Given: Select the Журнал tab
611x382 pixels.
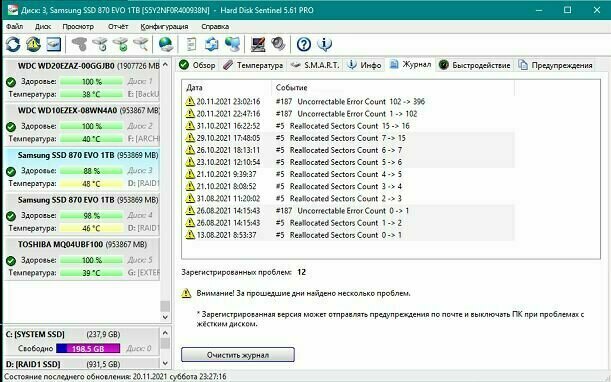Looking at the screenshot, I should [x=410, y=64].
